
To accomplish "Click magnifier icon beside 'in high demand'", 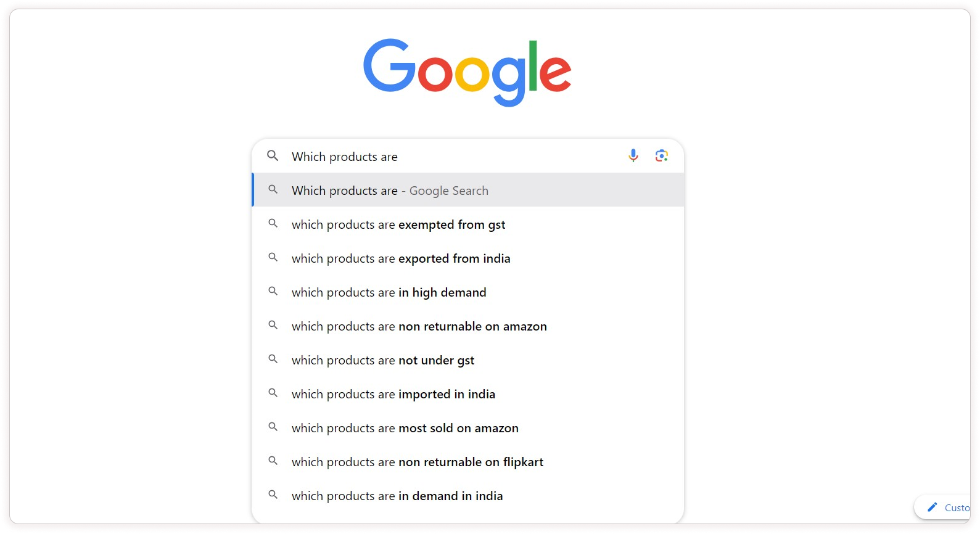I will point(273,292).
